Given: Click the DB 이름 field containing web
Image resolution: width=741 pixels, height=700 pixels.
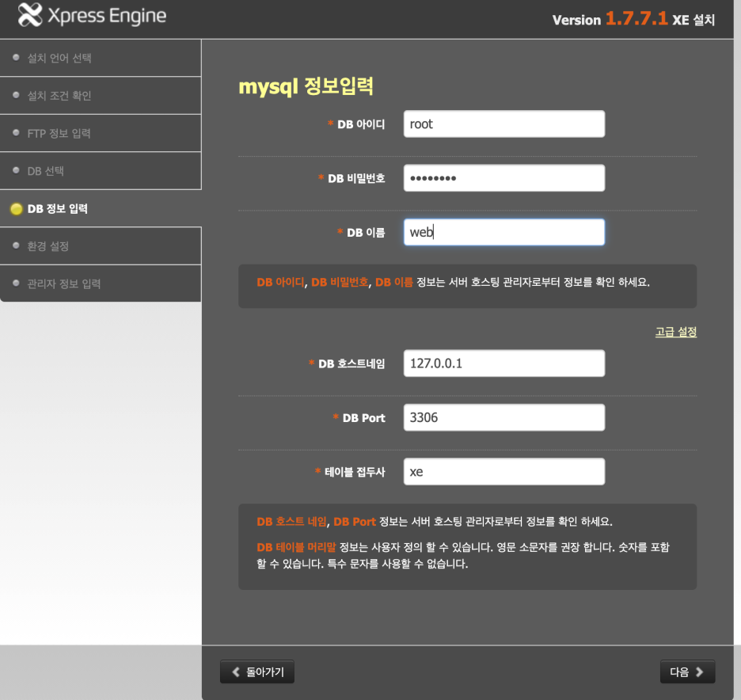Looking at the screenshot, I should (503, 232).
